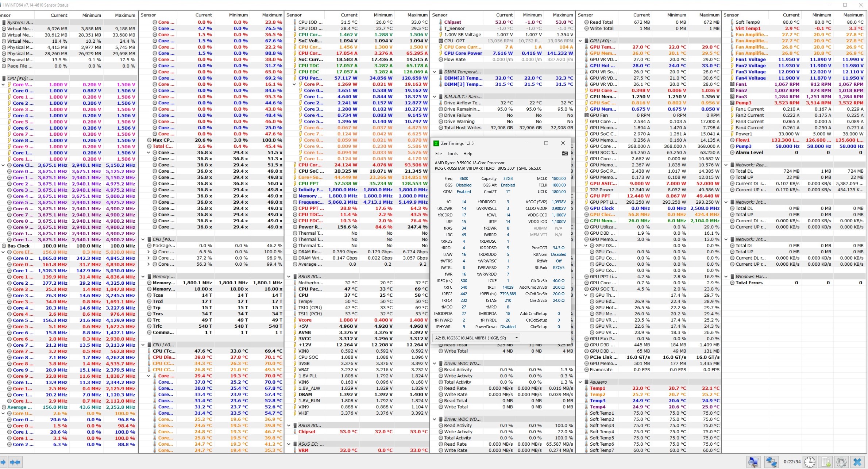868x469 pixels.
Task: Open the ZenTimings Help menu
Action: click(x=467, y=154)
